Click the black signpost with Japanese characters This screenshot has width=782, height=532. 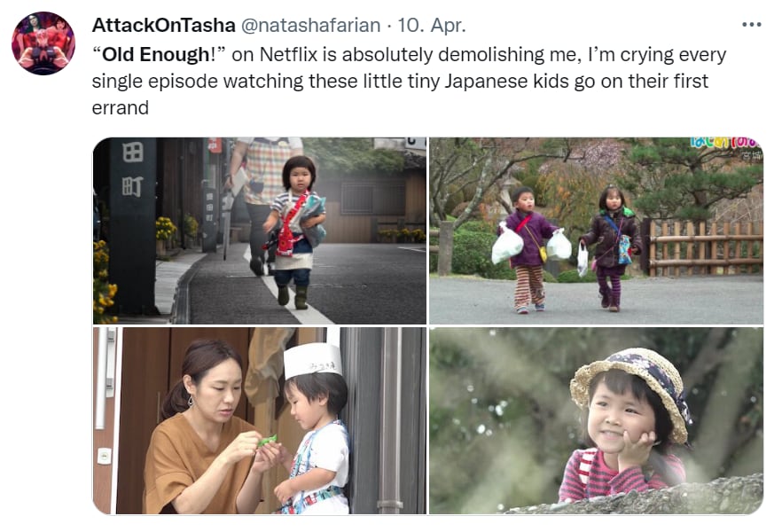pos(133,225)
